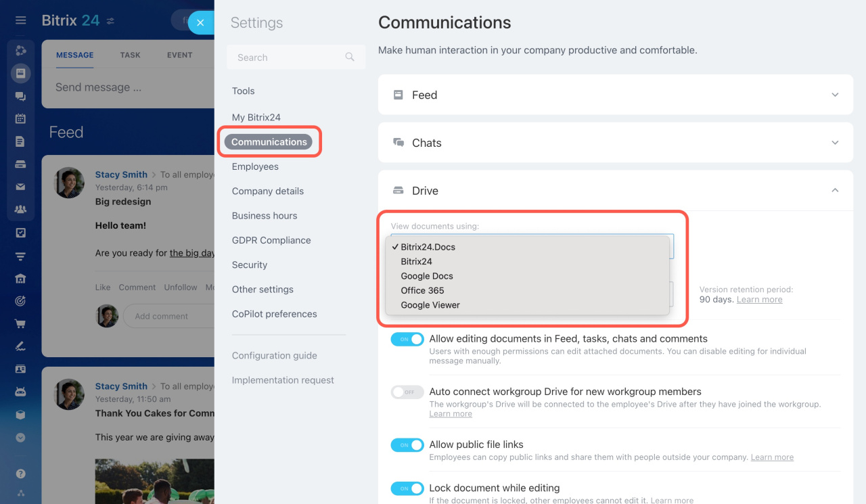Choose Bitrix24 option in the viewer dropdown
The height and width of the screenshot is (504, 866).
[527, 261]
